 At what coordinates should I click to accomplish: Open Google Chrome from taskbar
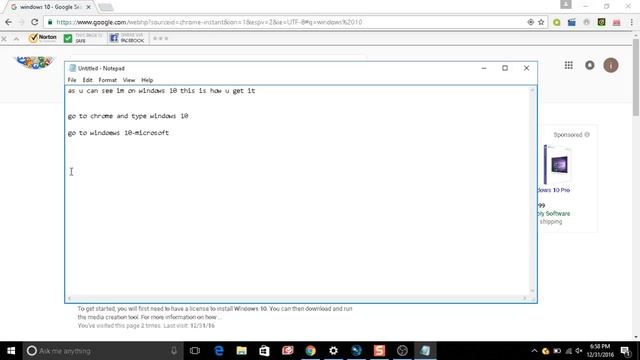pyautogui.click(x=311, y=351)
